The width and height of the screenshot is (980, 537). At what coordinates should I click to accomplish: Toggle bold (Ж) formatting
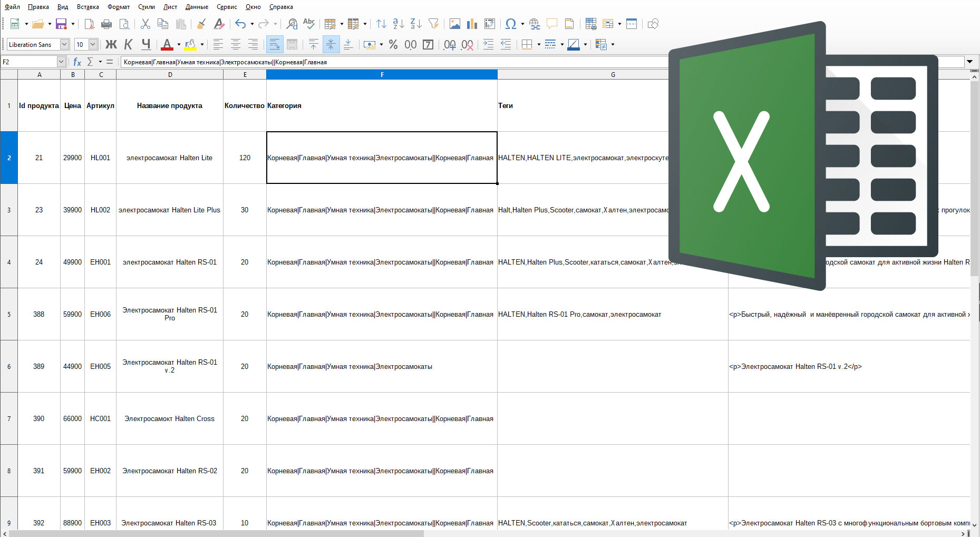coord(111,44)
